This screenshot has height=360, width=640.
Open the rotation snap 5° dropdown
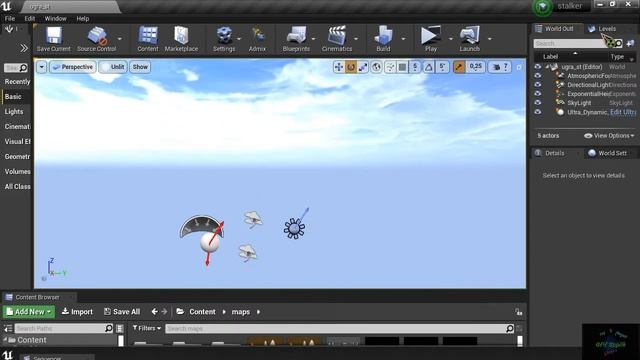pyautogui.click(x=442, y=67)
